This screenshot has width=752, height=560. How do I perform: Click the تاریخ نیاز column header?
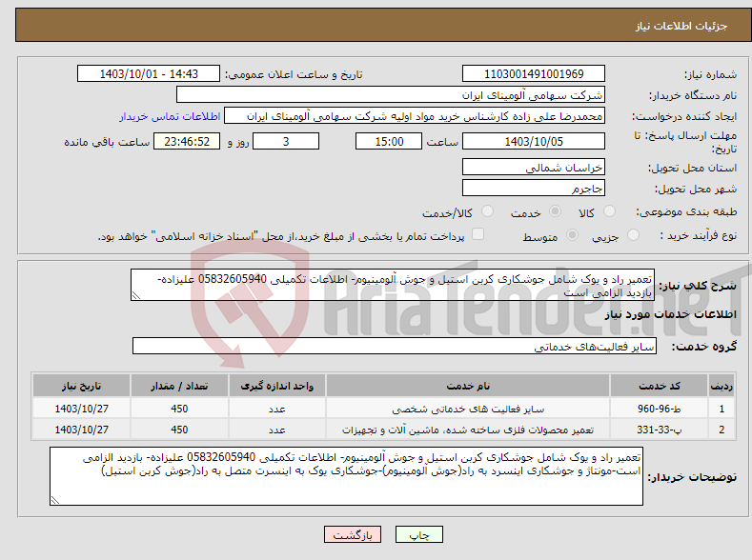pyautogui.click(x=82, y=386)
